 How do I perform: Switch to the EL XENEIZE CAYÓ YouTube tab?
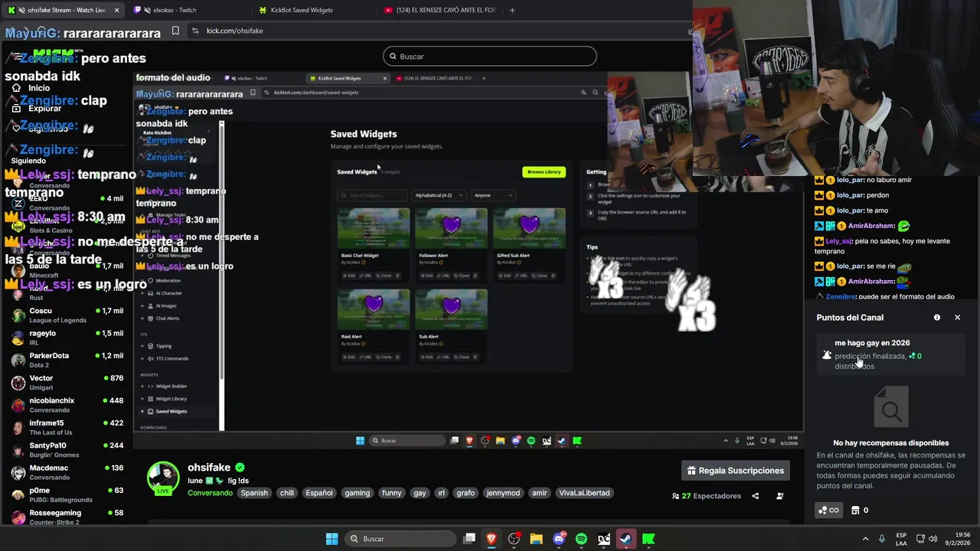pyautogui.click(x=440, y=10)
